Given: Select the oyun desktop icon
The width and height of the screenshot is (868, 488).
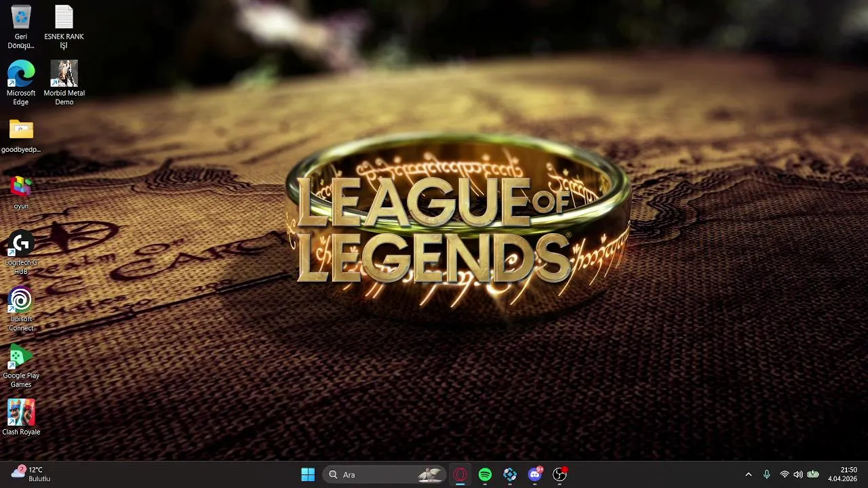Looking at the screenshot, I should 21,192.
